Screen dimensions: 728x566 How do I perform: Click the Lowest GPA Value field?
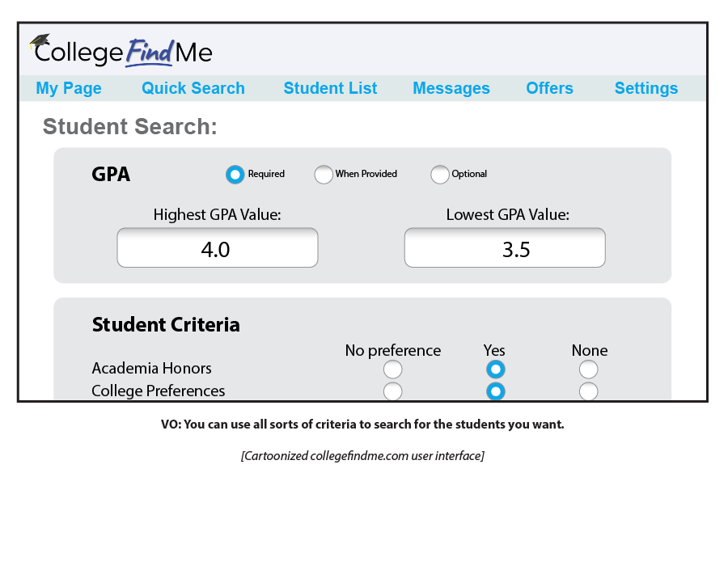505,248
